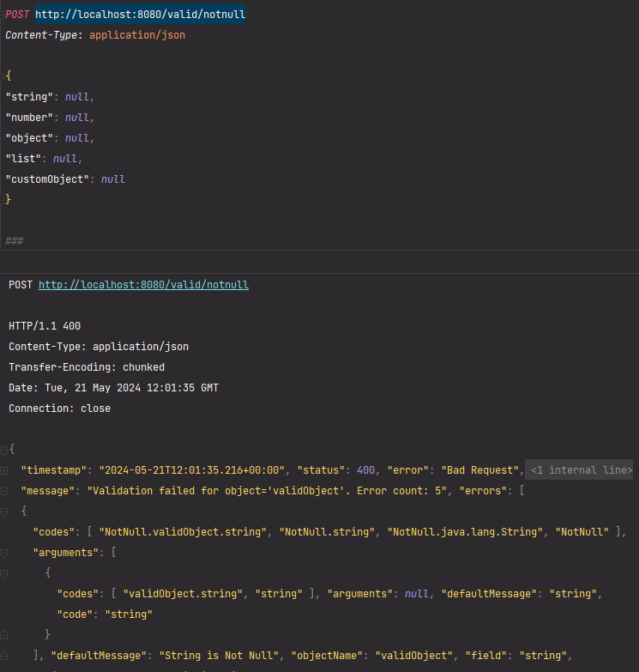Collapse the nested brace fold under arguments
This screenshot has height=672, width=639.
(x=3, y=574)
